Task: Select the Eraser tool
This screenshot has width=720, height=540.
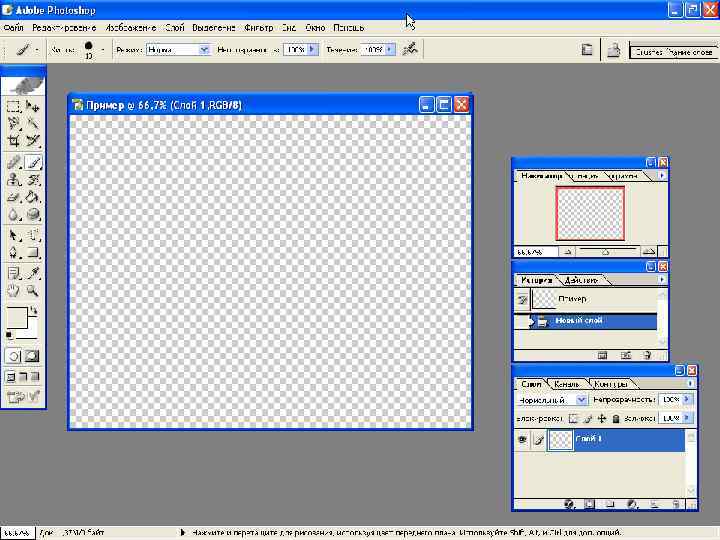Action: [x=13, y=197]
